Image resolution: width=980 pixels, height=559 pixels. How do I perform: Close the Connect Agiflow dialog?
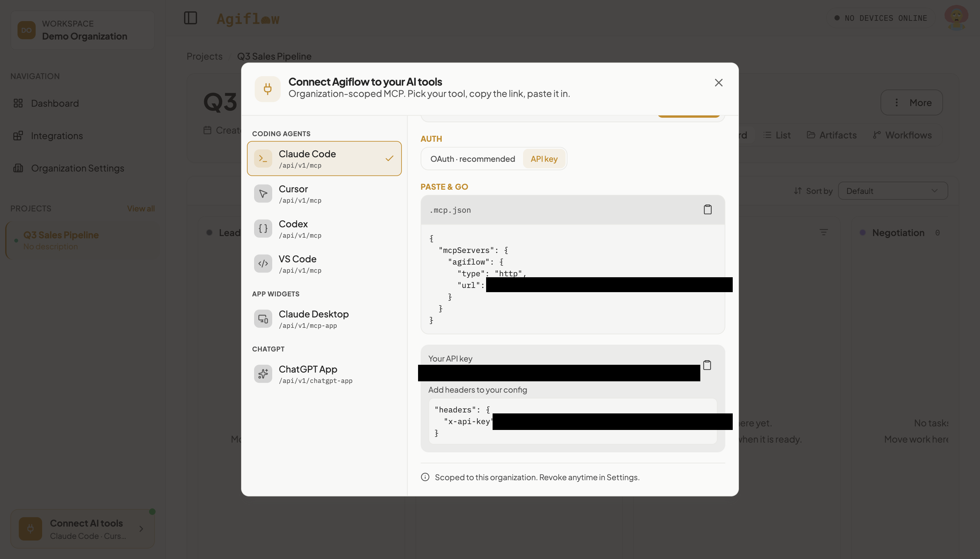pos(718,83)
